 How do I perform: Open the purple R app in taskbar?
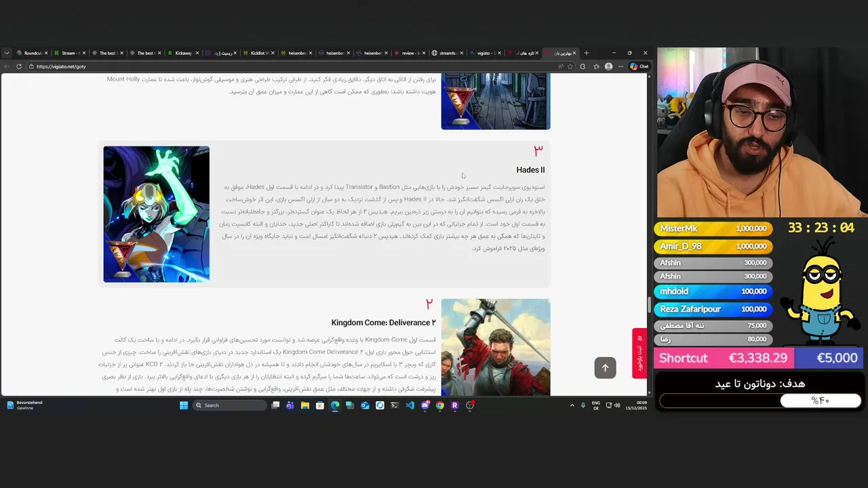tap(455, 405)
